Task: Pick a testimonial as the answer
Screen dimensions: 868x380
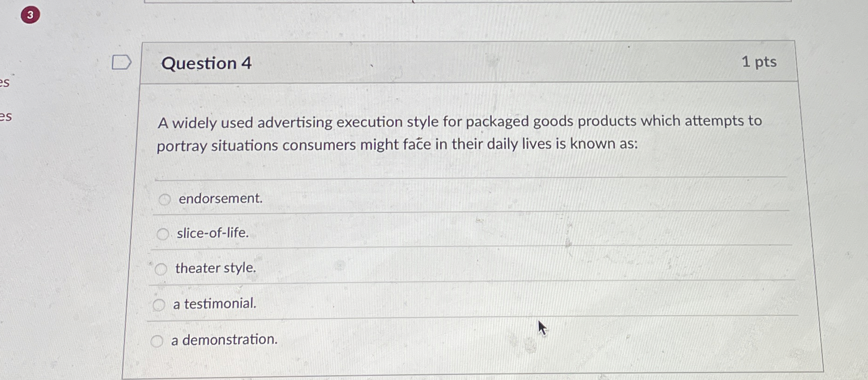Action: (x=159, y=305)
